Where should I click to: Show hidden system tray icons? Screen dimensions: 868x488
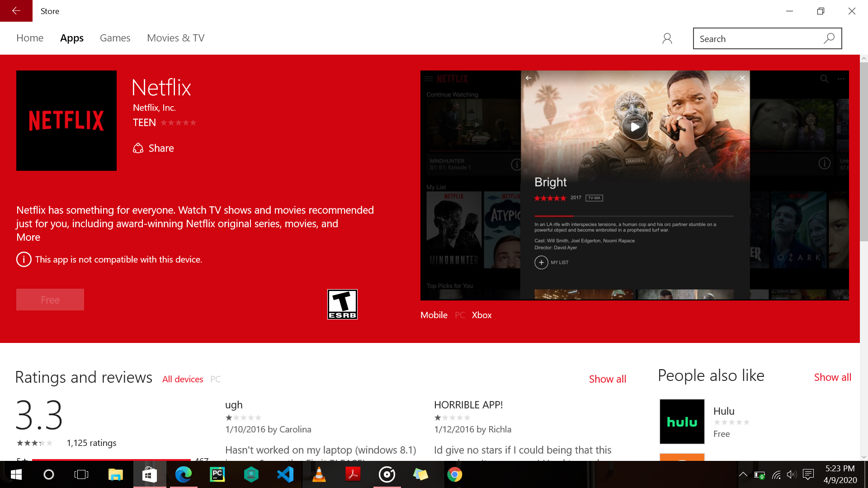click(743, 474)
